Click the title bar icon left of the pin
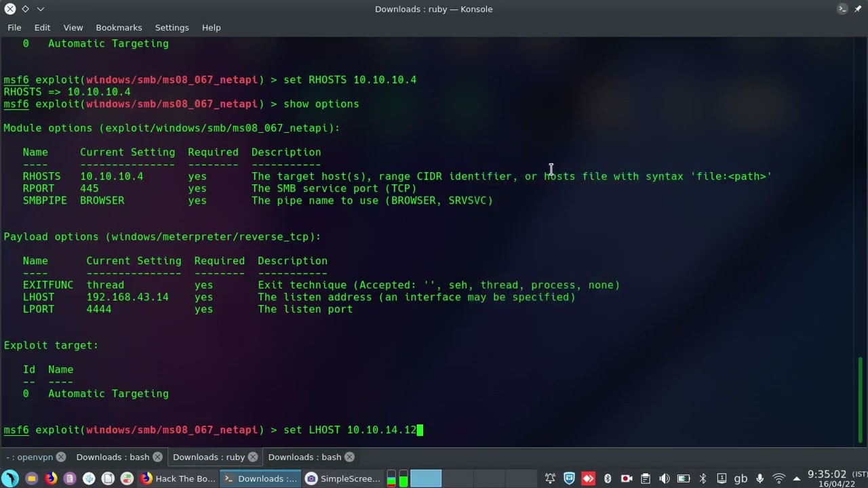Screen dimensions: 868x488 (842, 9)
